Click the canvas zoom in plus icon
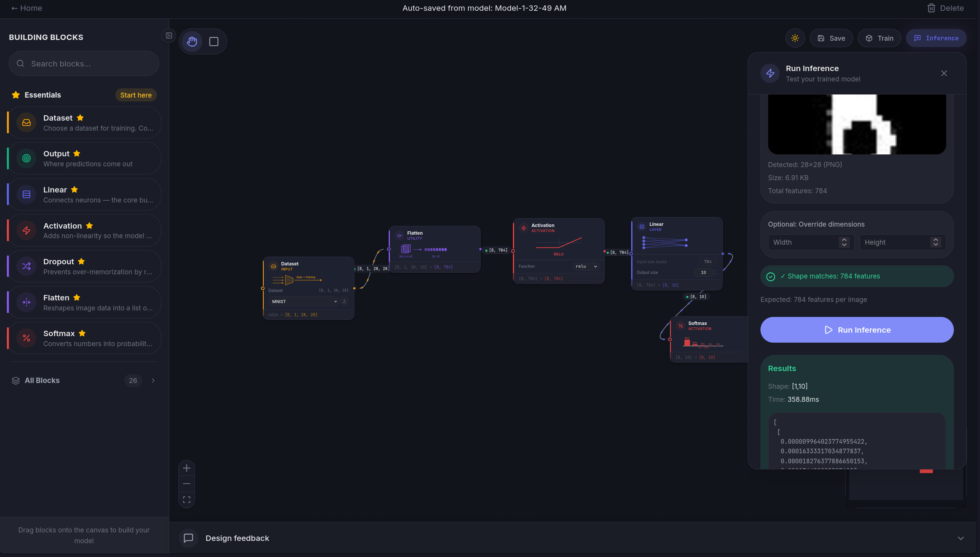 [186, 468]
